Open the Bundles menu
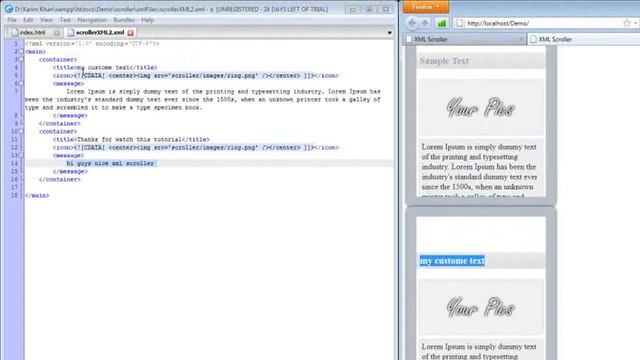The image size is (640, 360). [x=124, y=20]
